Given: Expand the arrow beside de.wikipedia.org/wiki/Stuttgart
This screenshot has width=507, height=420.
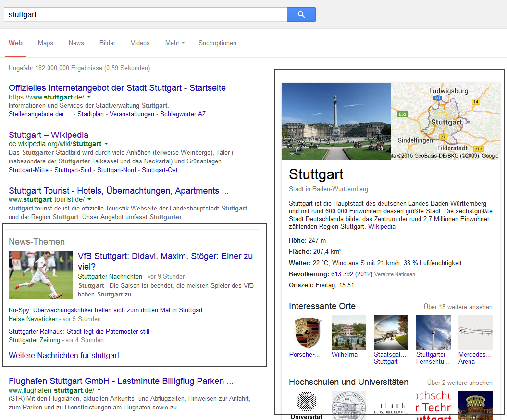Looking at the screenshot, I should [x=106, y=143].
